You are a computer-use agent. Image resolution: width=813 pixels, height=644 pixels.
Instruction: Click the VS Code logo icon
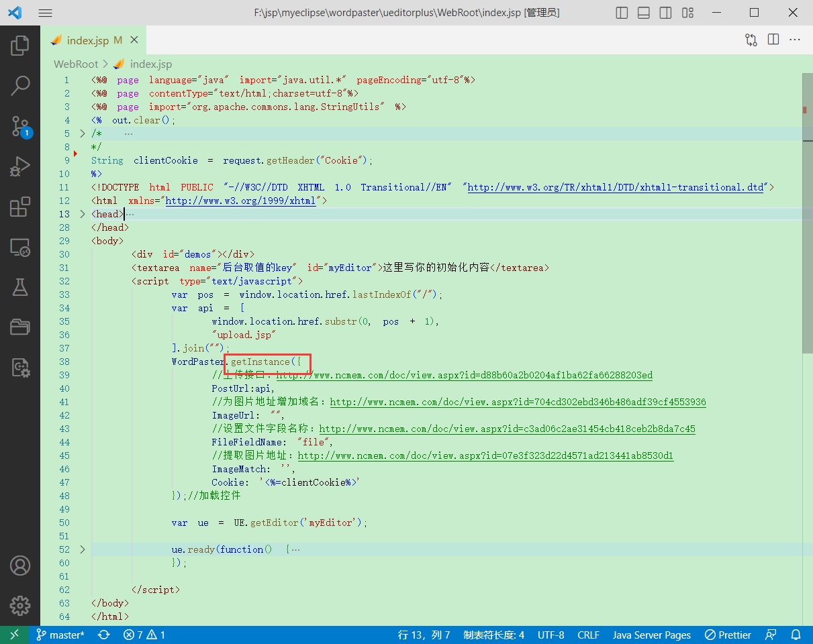pyautogui.click(x=15, y=13)
